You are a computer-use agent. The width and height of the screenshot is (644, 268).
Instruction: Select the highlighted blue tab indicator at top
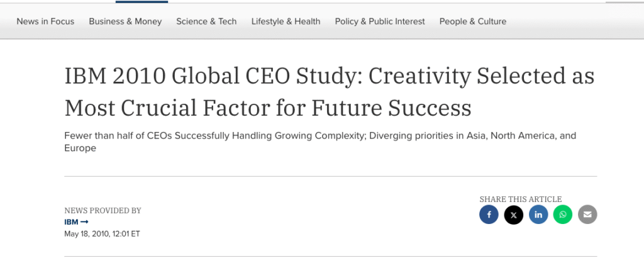tap(142, 2)
